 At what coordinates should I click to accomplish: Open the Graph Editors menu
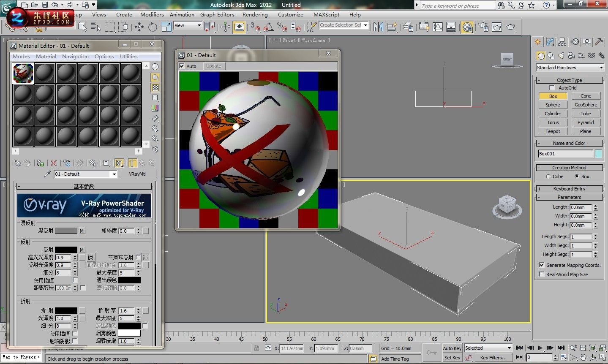tap(217, 14)
